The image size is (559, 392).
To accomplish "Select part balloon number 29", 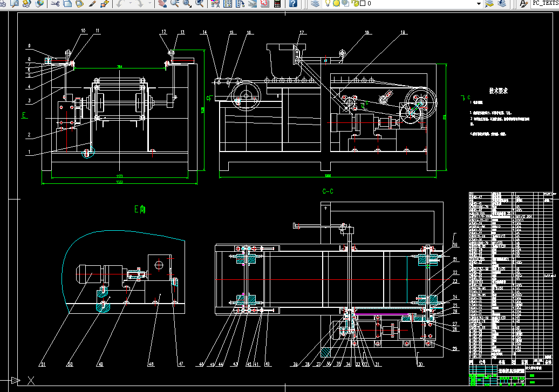I will click(455, 348).
